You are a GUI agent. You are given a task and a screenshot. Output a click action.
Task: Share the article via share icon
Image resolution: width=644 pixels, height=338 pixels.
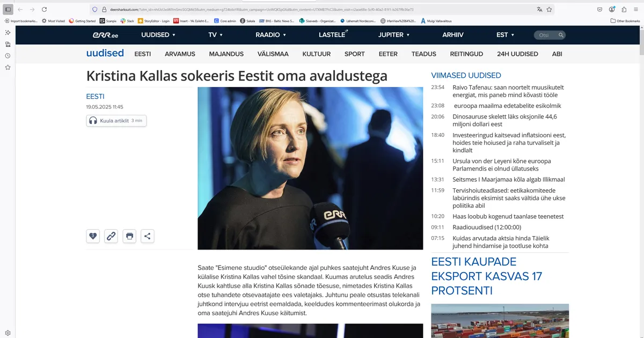coord(148,236)
